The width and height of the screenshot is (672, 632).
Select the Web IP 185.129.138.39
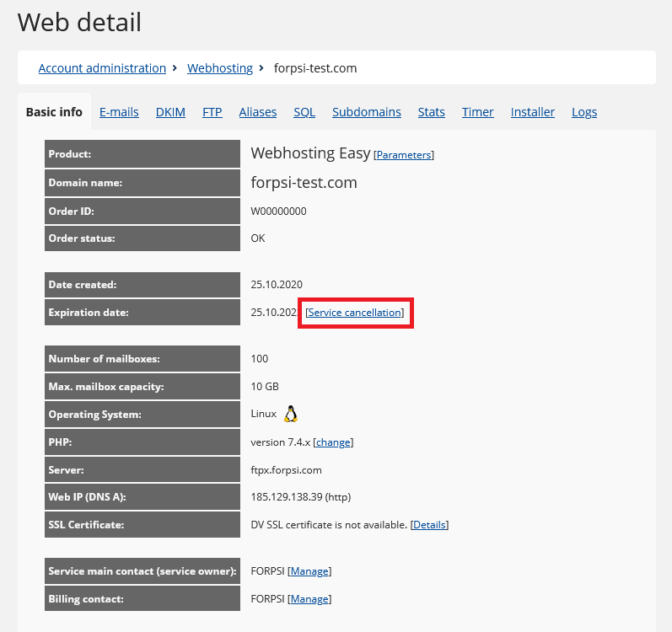[x=287, y=497]
